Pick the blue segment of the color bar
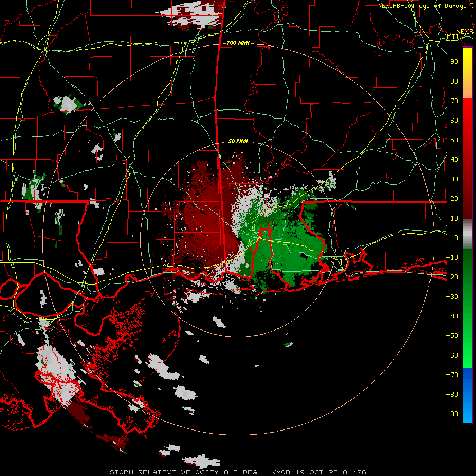This screenshot has width=476, height=476. point(467,395)
